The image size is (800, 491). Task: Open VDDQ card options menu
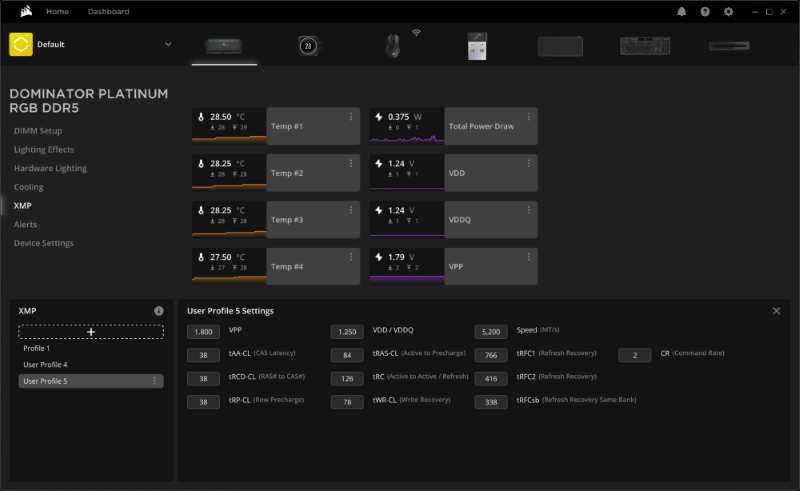[529, 210]
